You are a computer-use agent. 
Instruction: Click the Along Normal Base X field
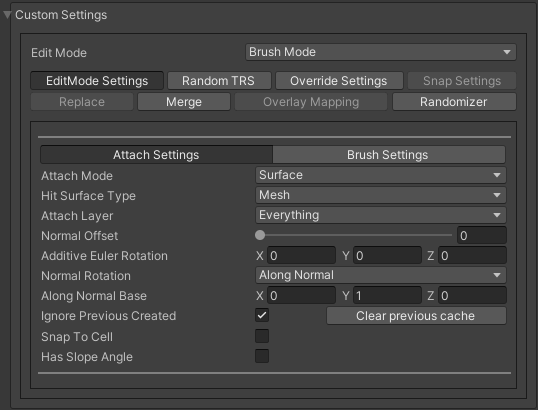pyautogui.click(x=301, y=295)
